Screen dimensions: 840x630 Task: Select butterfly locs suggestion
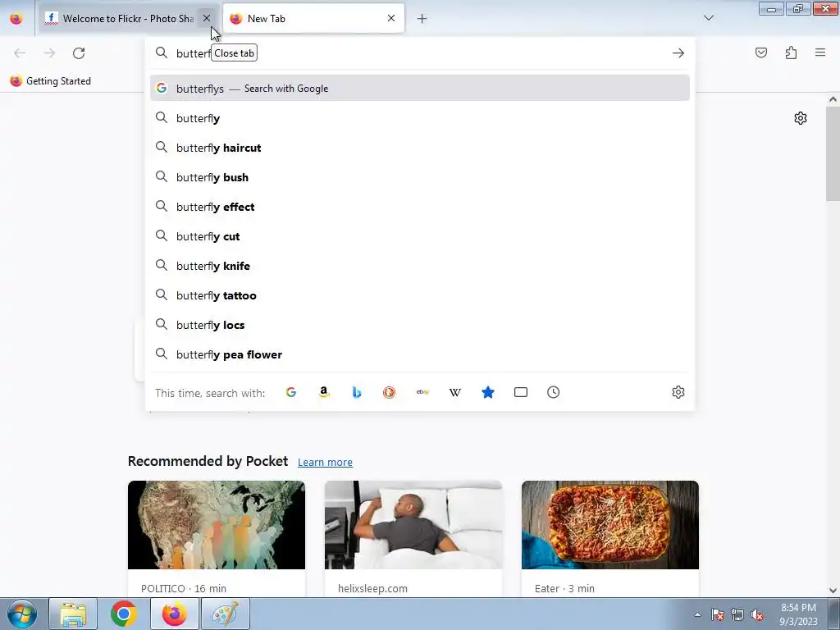[420, 325]
